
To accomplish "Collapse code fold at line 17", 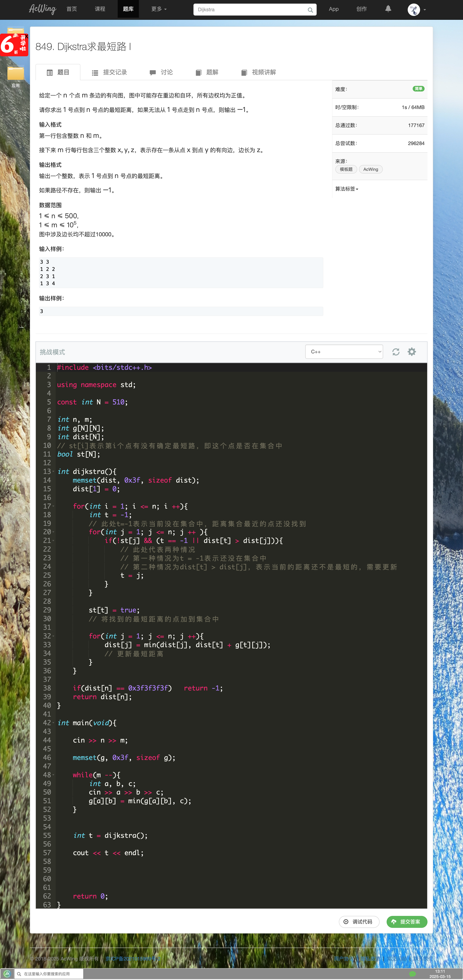I will pos(53,506).
